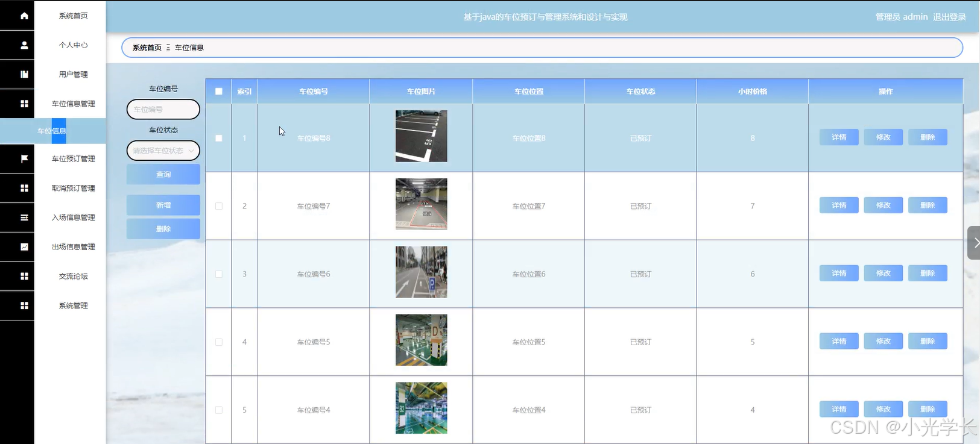
Task: Check the checkbox for row 车位编号6
Action: 219,274
